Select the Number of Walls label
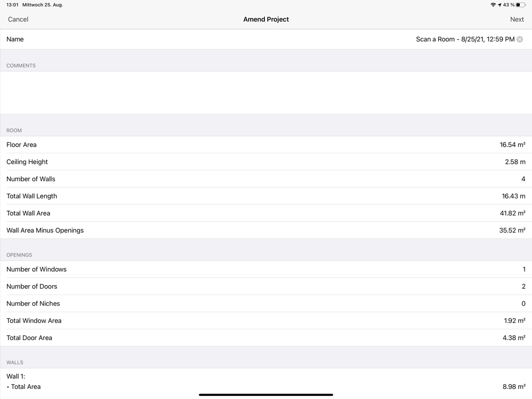This screenshot has width=532, height=399. [x=31, y=179]
